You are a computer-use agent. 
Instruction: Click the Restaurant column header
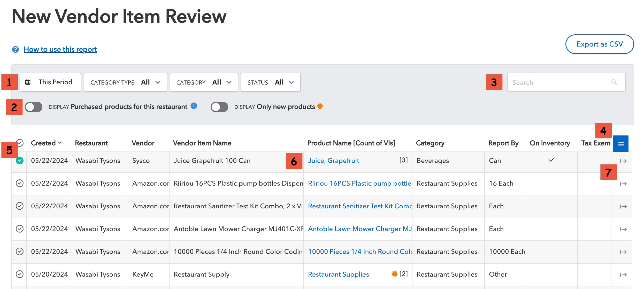tap(91, 143)
